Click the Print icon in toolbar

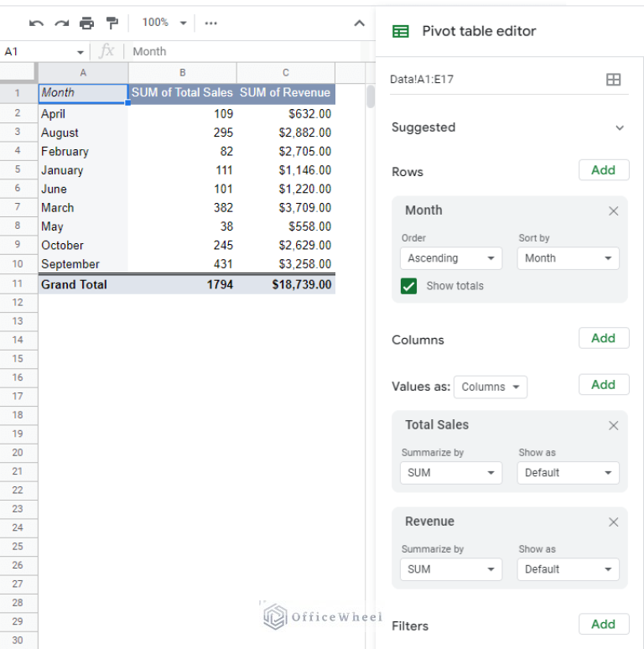pyautogui.click(x=86, y=23)
